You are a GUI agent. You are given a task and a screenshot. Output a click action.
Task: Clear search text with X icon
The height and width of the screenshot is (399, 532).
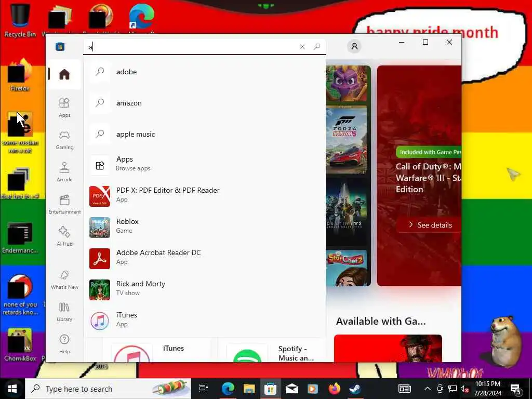tap(302, 47)
